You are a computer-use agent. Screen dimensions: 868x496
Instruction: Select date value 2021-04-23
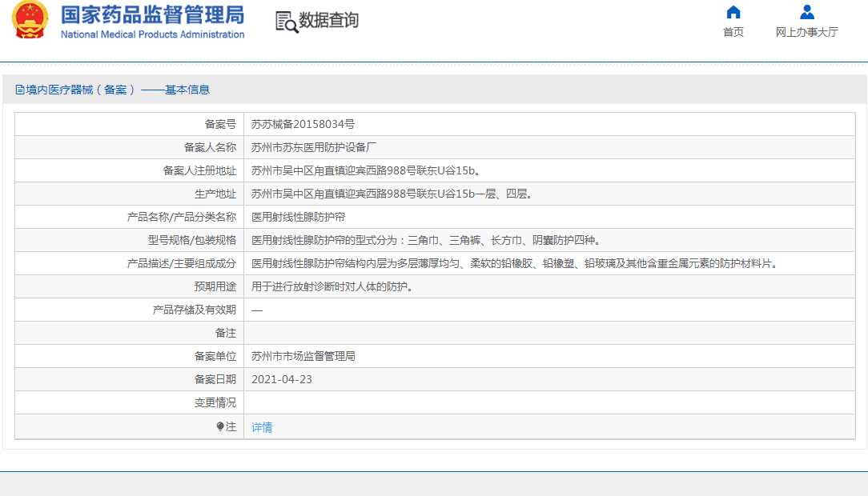(282, 380)
